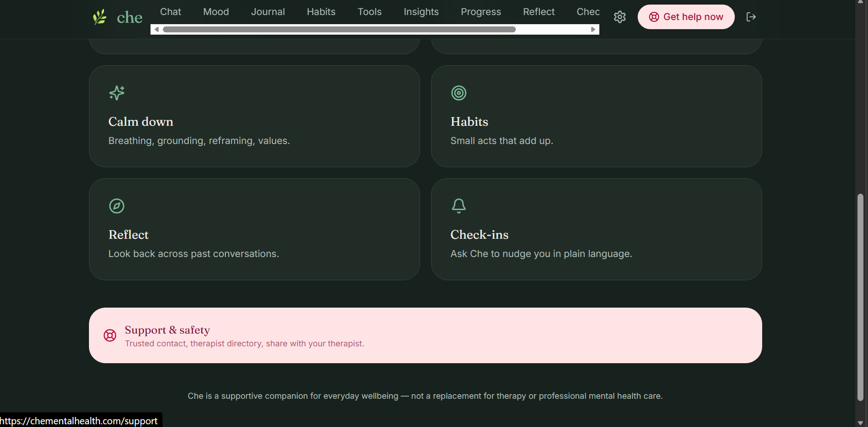Click the page scrollbar up arrow
Screen dimensions: 868x427
[x=860, y=3]
